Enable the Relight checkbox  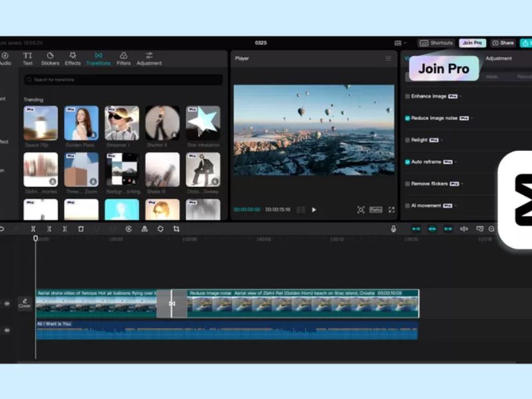(x=408, y=140)
